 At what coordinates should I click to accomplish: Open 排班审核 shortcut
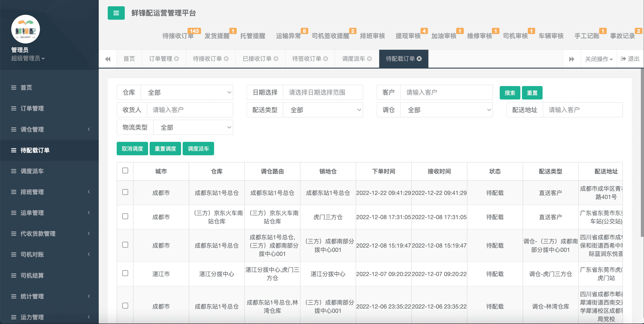[x=372, y=36]
